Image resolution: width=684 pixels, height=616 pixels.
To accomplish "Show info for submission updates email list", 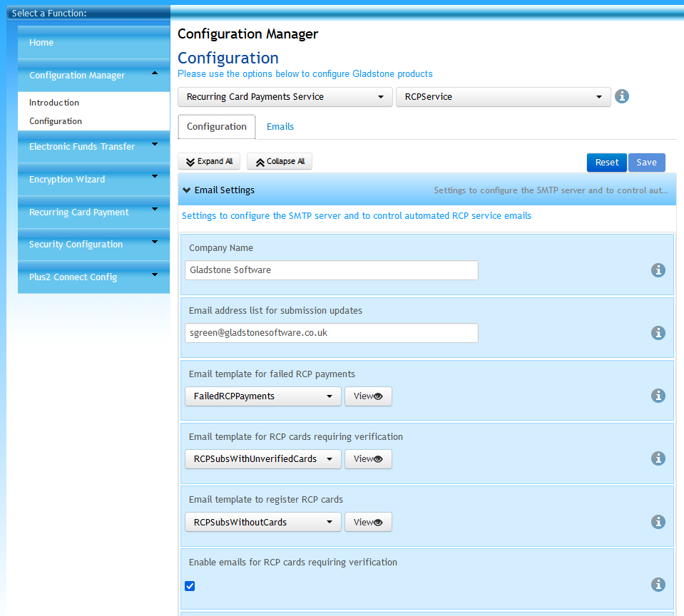I will point(658,333).
